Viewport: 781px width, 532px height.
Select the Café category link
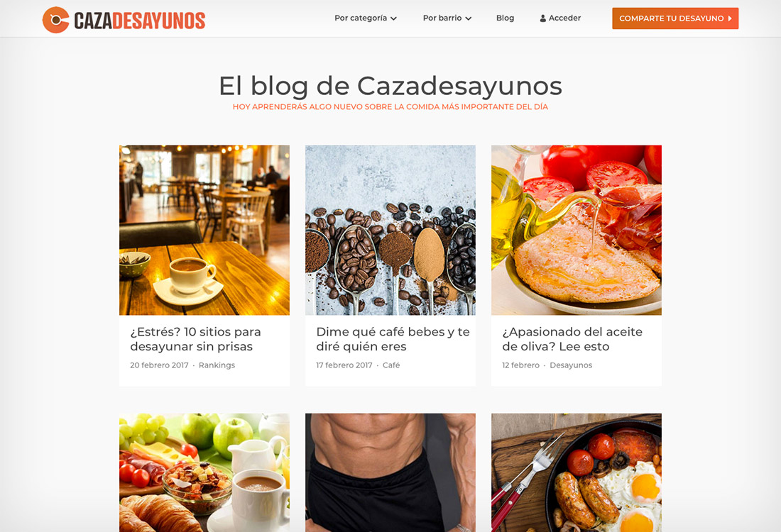click(x=391, y=365)
